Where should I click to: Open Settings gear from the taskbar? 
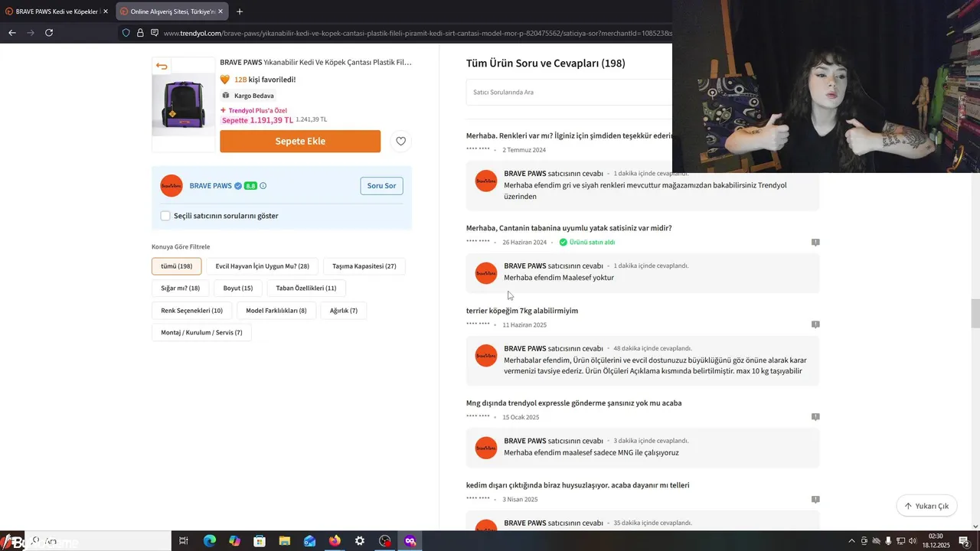point(360,541)
